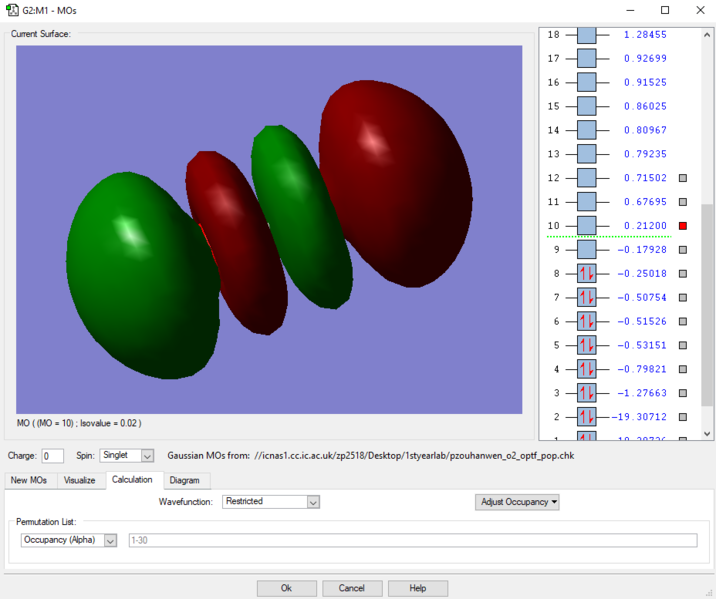Screen dimensions: 716x599
Task: Select the occupied orbital 8 box
Action: [586, 273]
